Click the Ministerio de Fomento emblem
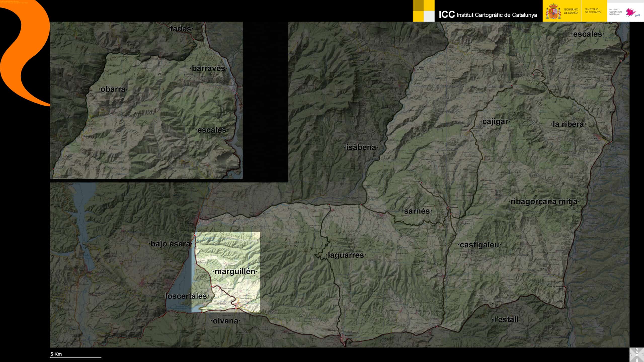Screen dimensions: 644x362 coord(592,11)
